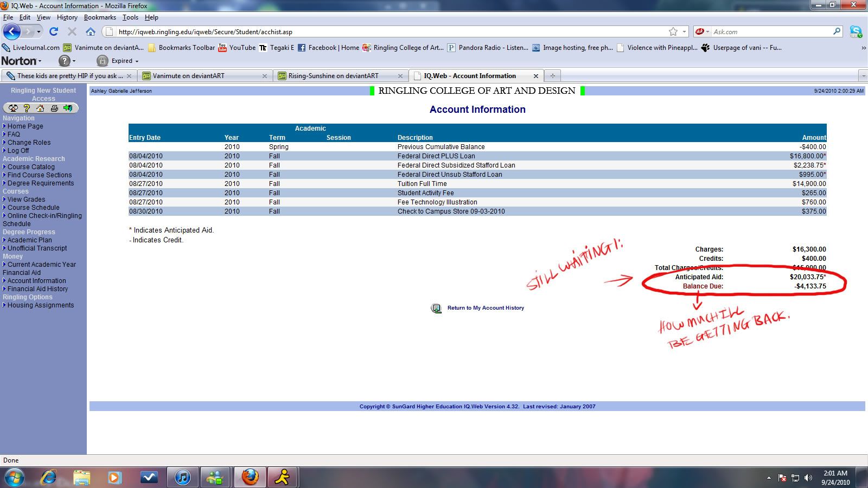Open the bookmark star dropdown arrow in address bar
Image resolution: width=868 pixels, height=488 pixels.
coord(684,31)
